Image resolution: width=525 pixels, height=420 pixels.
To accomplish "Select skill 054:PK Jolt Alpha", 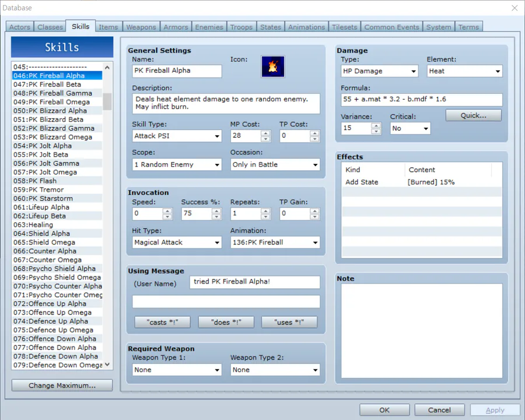I will (57, 146).
